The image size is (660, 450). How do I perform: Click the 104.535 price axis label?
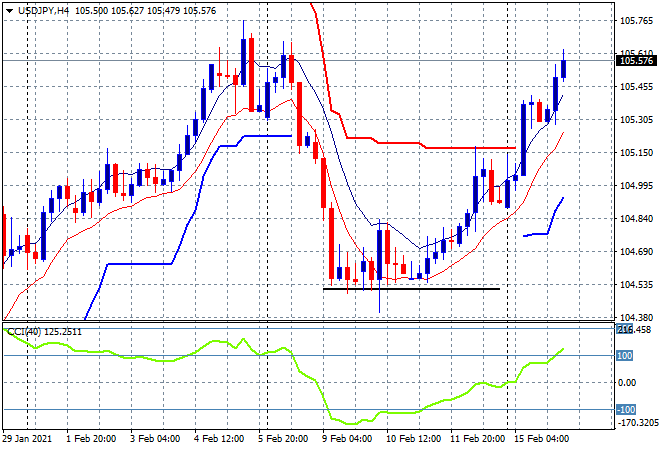[636, 285]
